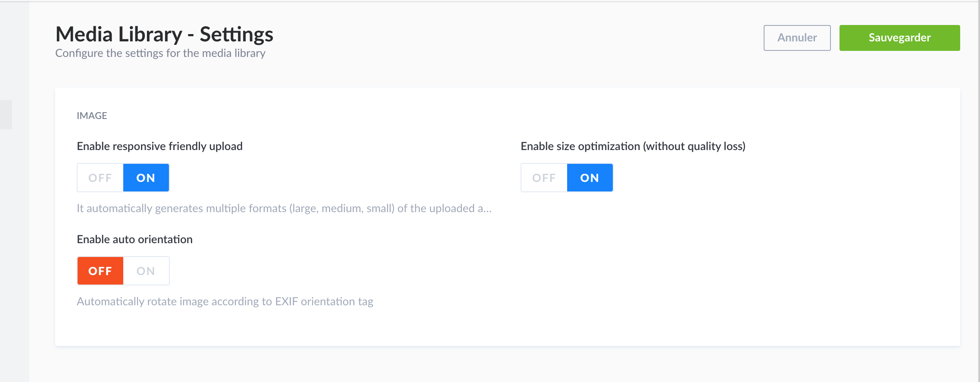Click the highlighted item in the left sidebar
980x382 pixels.
point(6,115)
